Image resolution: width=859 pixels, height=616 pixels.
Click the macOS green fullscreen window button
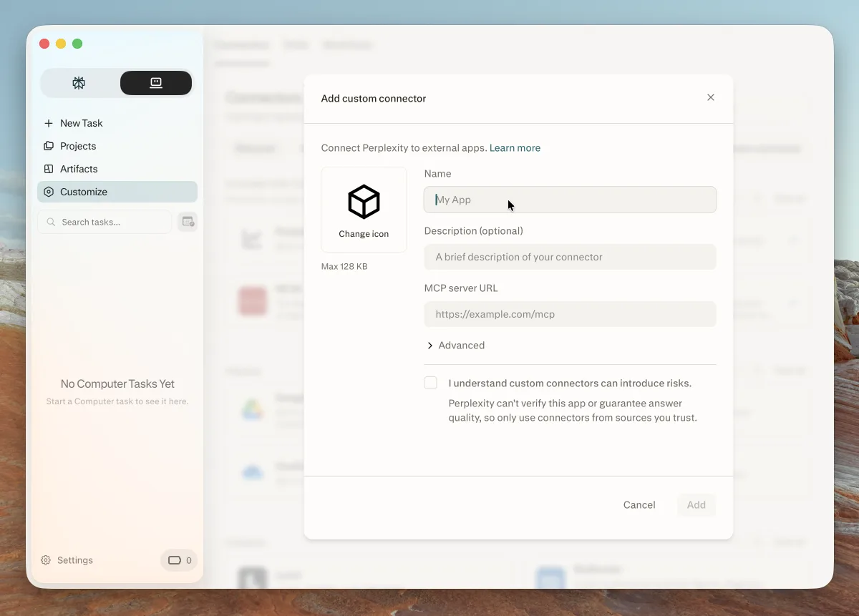point(77,44)
